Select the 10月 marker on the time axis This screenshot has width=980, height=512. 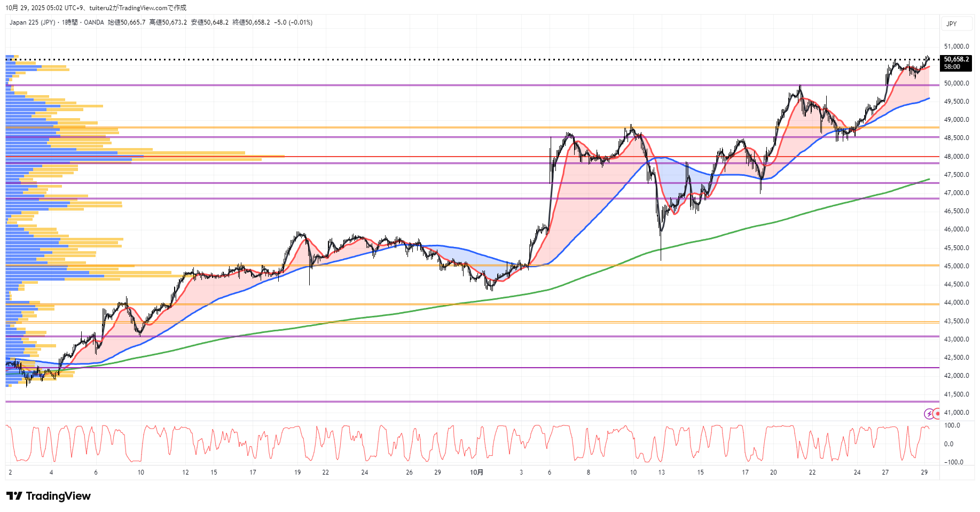point(476,472)
